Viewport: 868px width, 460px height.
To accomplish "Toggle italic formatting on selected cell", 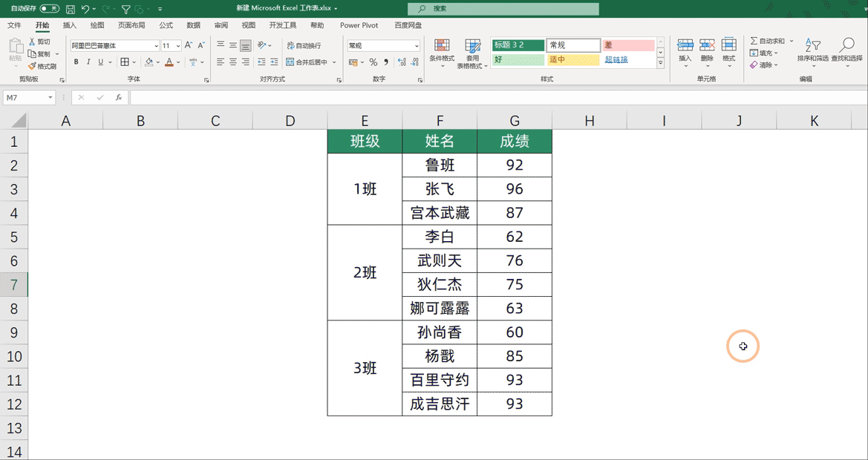I will click(x=88, y=62).
